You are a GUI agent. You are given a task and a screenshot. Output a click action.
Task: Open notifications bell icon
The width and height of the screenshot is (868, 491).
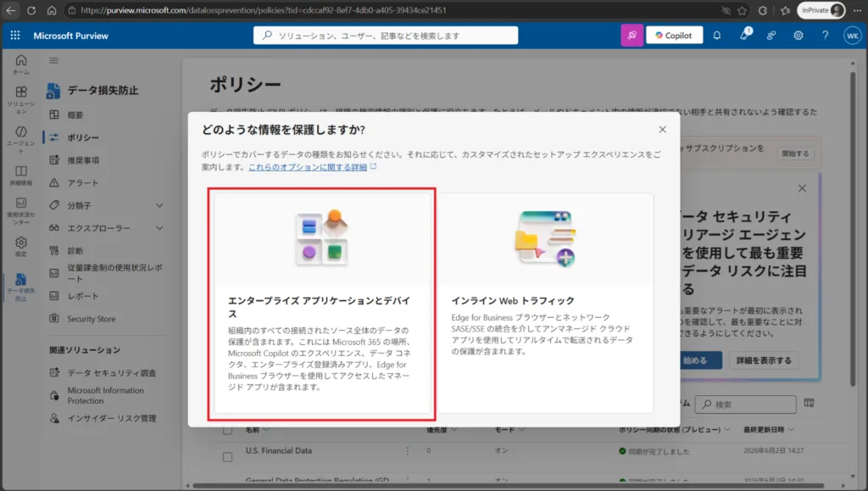(x=717, y=36)
